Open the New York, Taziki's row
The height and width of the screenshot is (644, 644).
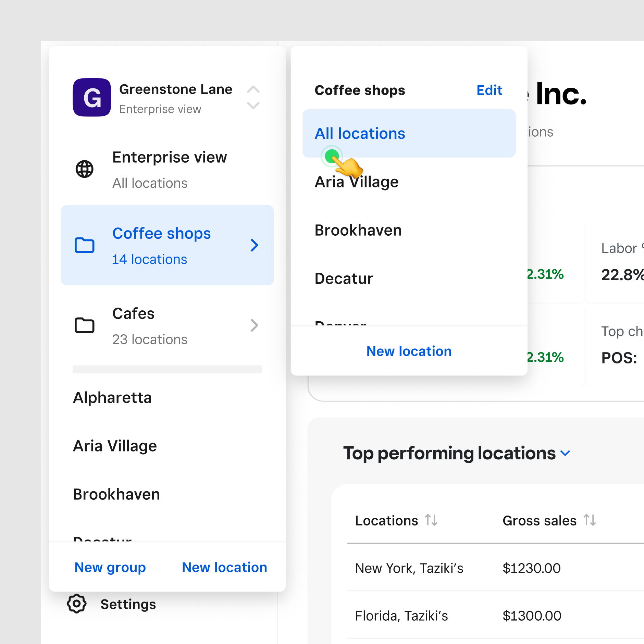[x=409, y=568]
